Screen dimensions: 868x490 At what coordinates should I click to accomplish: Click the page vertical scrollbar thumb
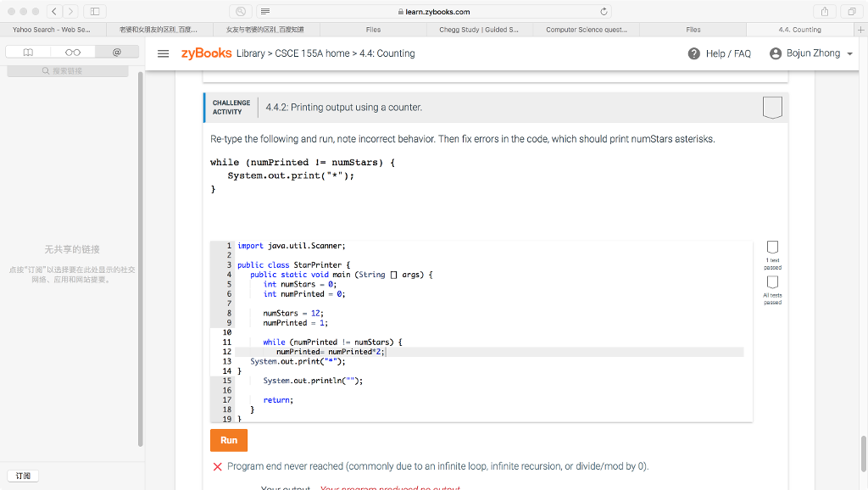pyautogui.click(x=864, y=454)
